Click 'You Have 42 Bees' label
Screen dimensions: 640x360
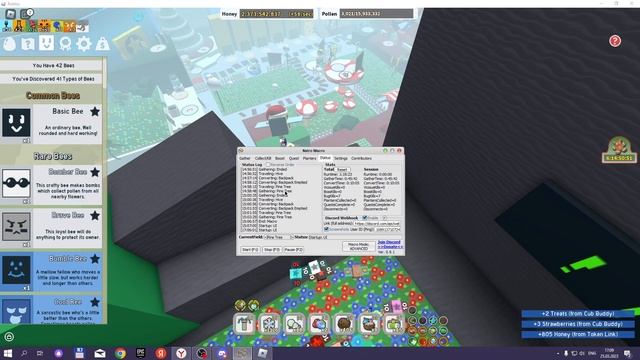(53, 65)
